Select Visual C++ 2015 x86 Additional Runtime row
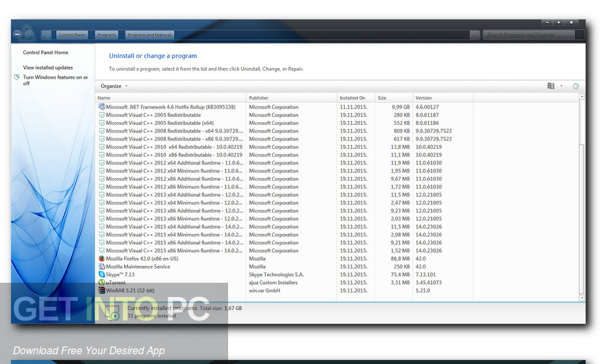 point(284,243)
